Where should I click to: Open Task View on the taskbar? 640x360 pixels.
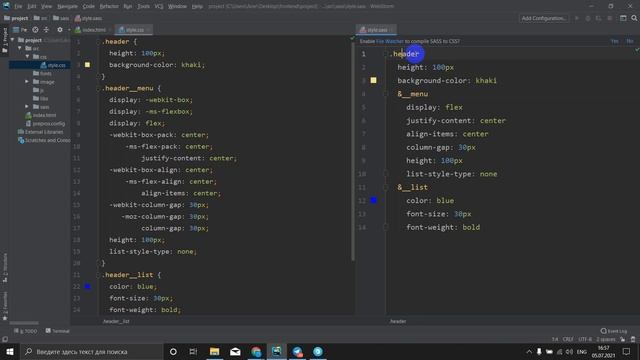coord(193,351)
